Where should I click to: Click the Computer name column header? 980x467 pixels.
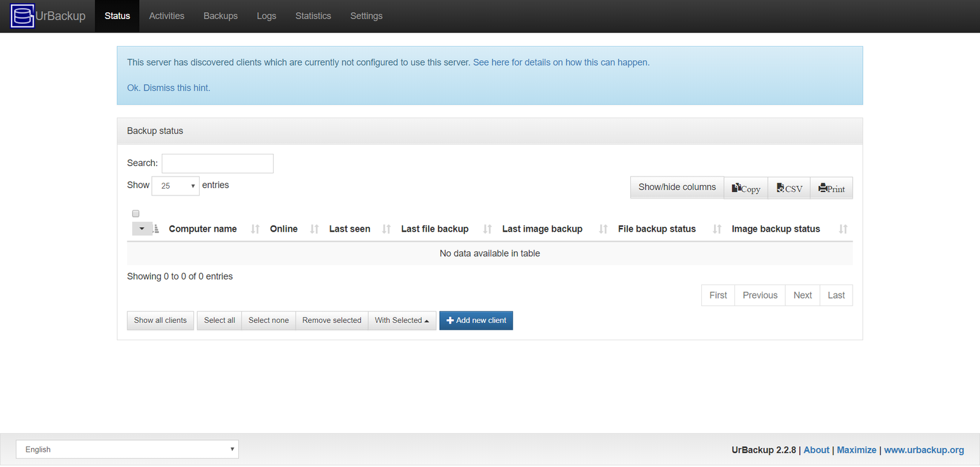coord(203,229)
